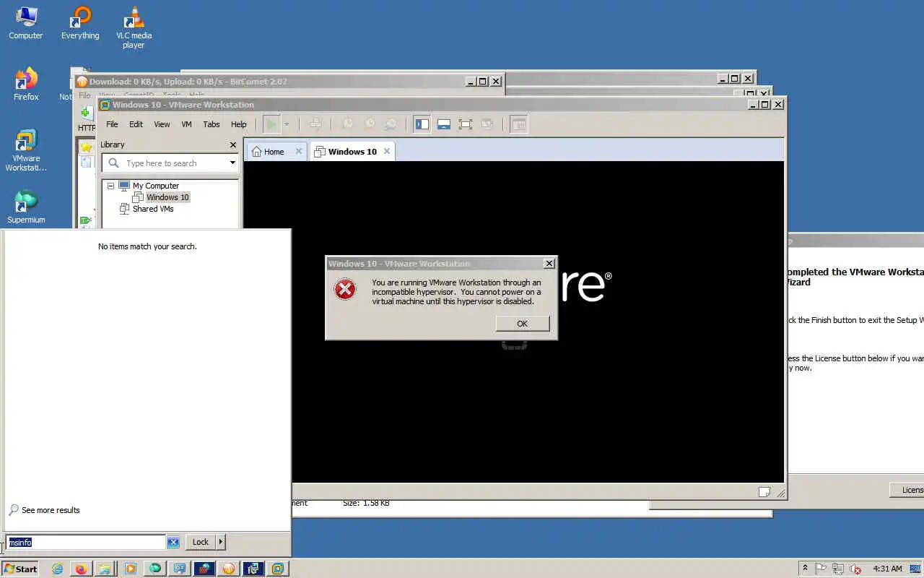
Task: Open the File menu in VMware
Action: point(112,124)
